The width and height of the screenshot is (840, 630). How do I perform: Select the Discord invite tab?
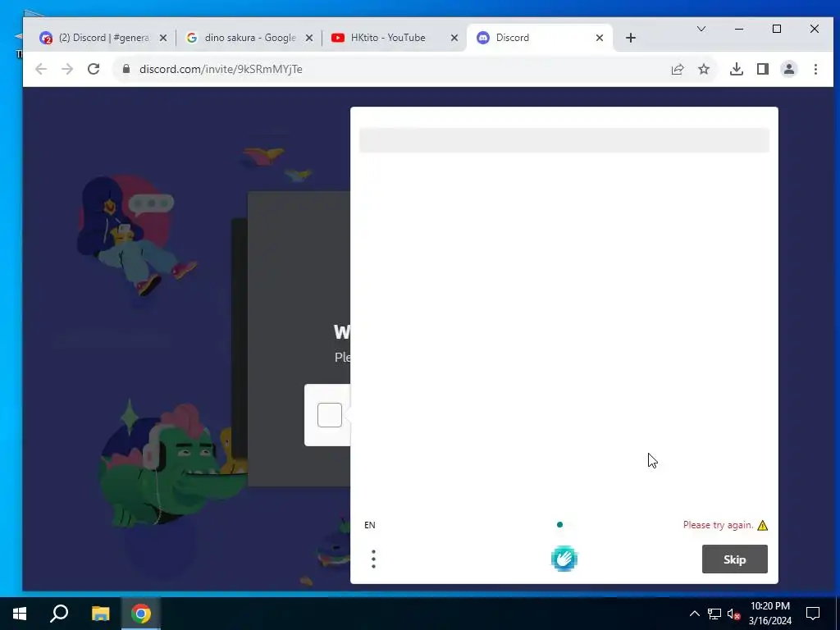point(538,38)
